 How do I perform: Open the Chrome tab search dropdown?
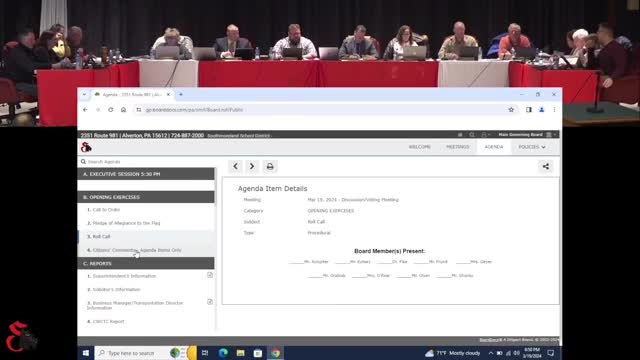click(84, 94)
